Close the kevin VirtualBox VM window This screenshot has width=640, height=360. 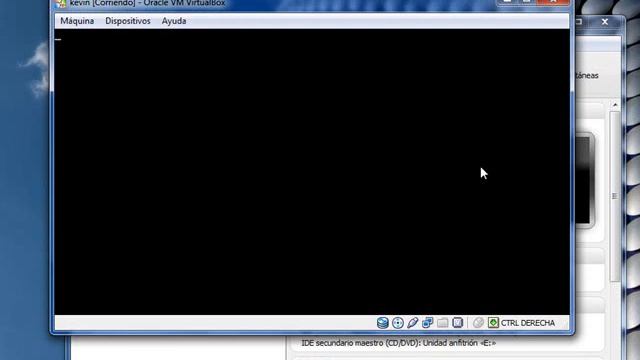pyautogui.click(x=553, y=2)
